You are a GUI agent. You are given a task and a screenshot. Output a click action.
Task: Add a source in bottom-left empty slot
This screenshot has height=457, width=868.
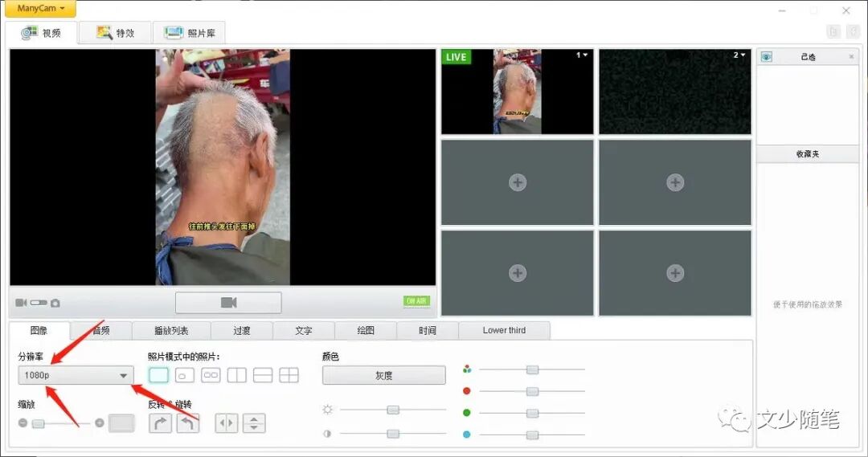[518, 273]
